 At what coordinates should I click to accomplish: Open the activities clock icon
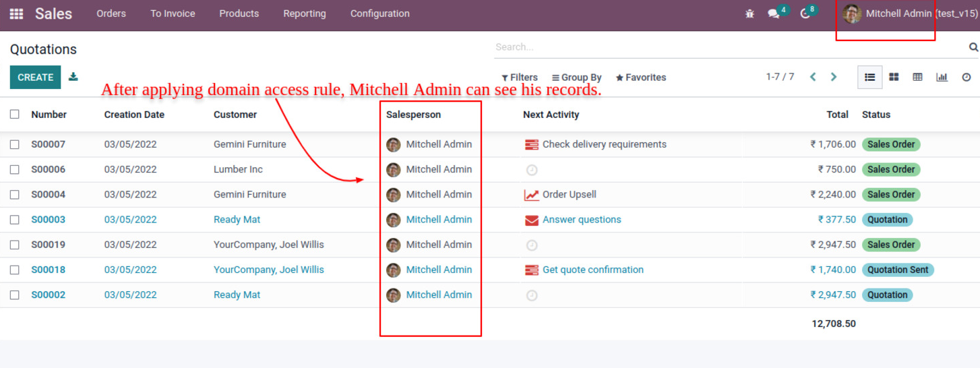click(x=805, y=13)
